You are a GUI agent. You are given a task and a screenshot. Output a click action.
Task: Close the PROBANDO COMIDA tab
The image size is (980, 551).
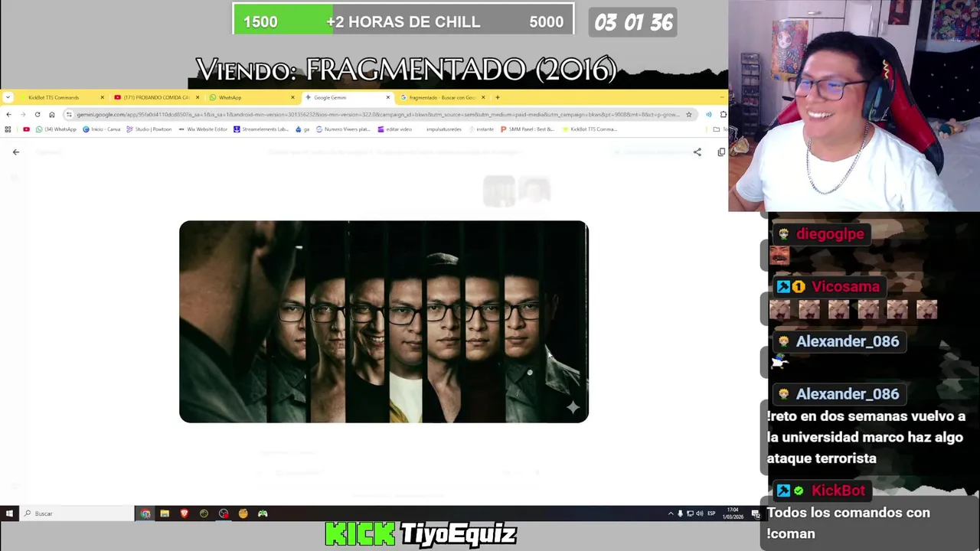coord(198,97)
